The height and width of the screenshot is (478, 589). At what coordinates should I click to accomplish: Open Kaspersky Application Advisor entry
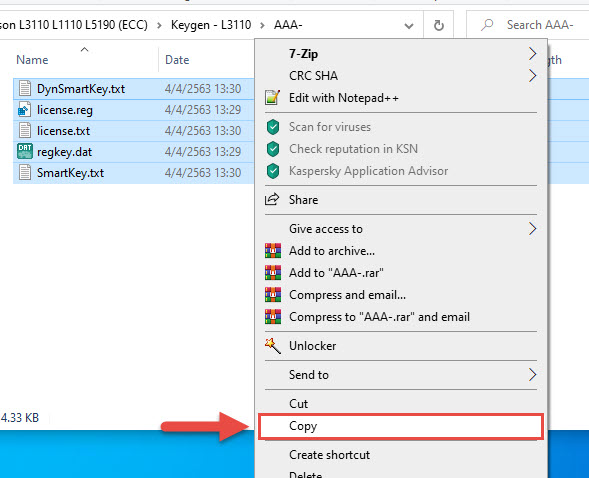(401, 171)
